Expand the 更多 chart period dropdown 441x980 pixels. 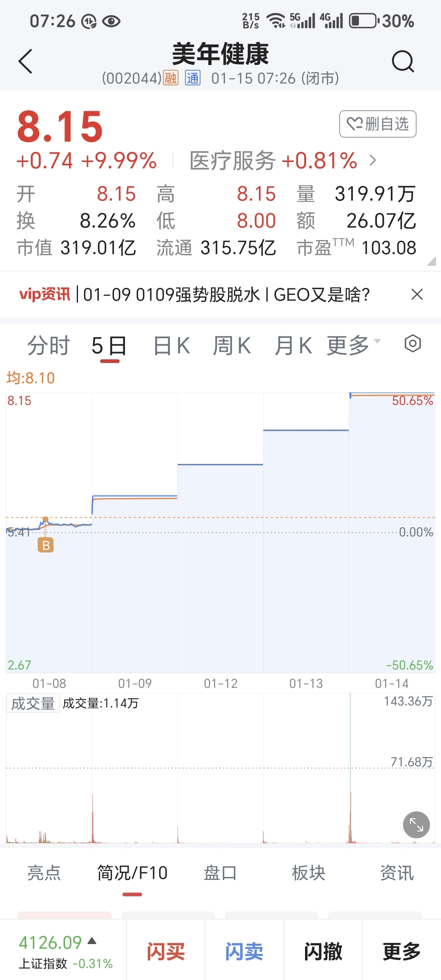(354, 345)
